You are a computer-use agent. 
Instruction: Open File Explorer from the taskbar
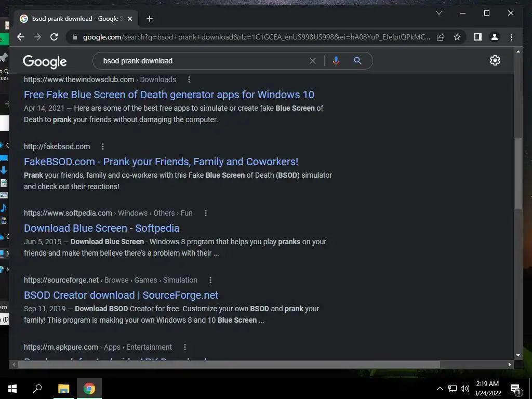coord(63,389)
